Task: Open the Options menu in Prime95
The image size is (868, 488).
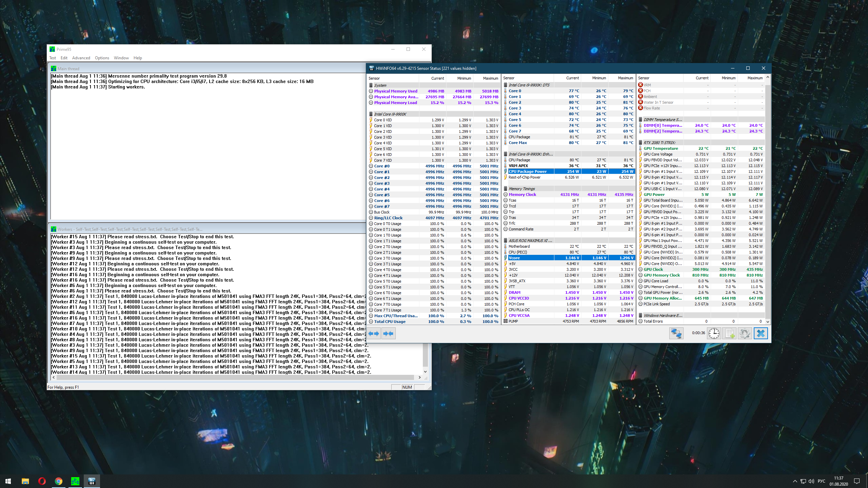Action: [102, 58]
